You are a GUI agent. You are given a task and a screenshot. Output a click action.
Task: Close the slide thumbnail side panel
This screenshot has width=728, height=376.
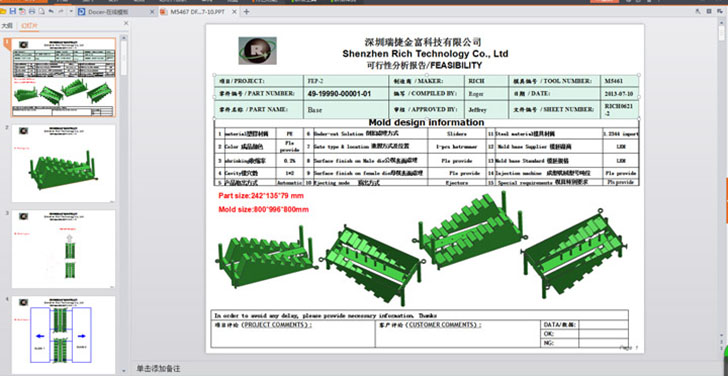click(126, 23)
